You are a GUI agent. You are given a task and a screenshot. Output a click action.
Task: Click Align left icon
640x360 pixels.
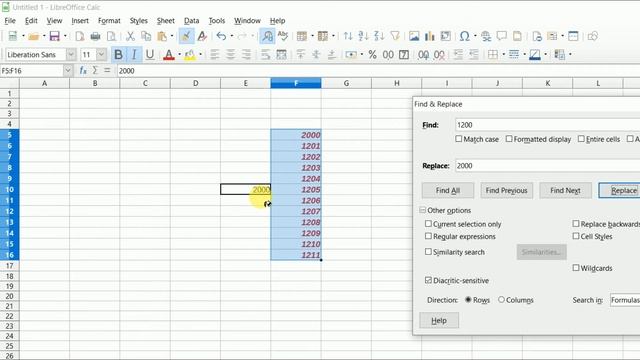click(x=215, y=54)
